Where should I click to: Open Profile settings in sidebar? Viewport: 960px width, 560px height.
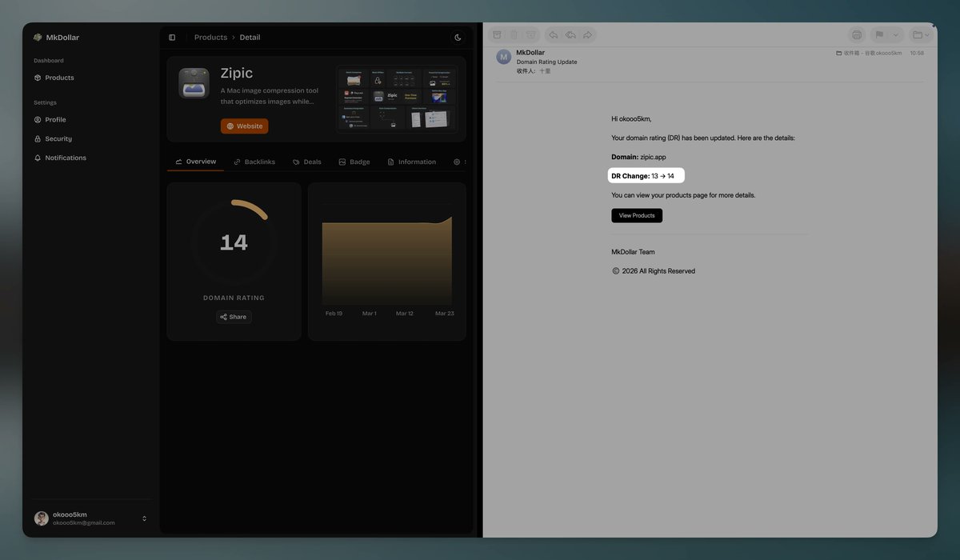tap(50, 120)
